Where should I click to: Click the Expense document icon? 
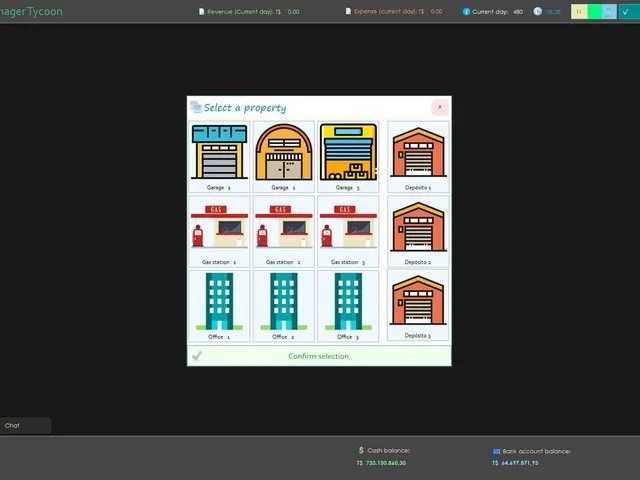point(348,11)
